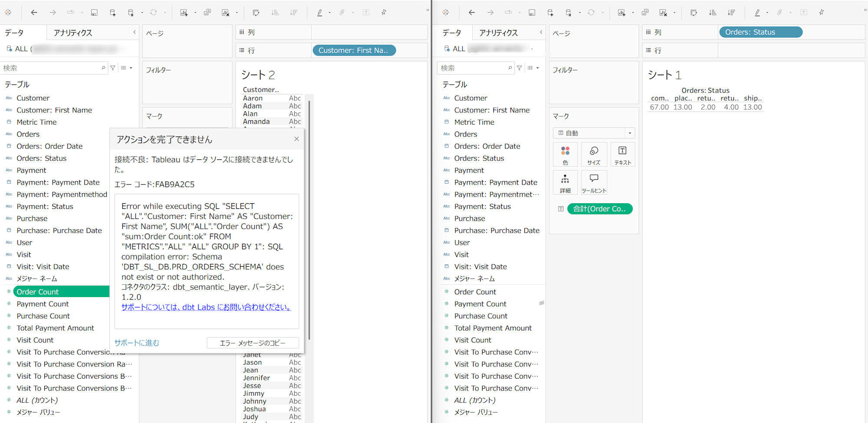
Task: Click the Text (テキスト) mark button
Action: click(622, 155)
